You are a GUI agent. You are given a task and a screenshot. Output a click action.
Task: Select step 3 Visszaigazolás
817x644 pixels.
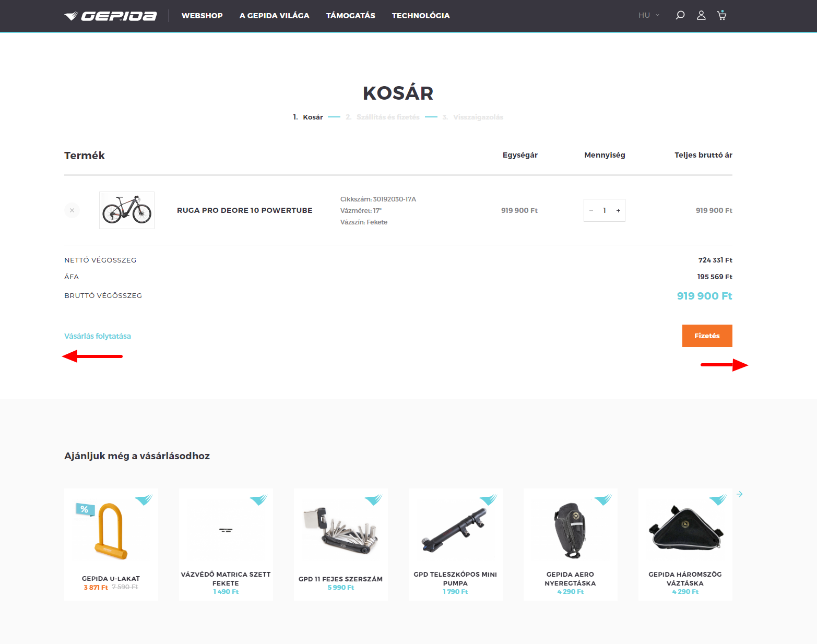coord(473,117)
